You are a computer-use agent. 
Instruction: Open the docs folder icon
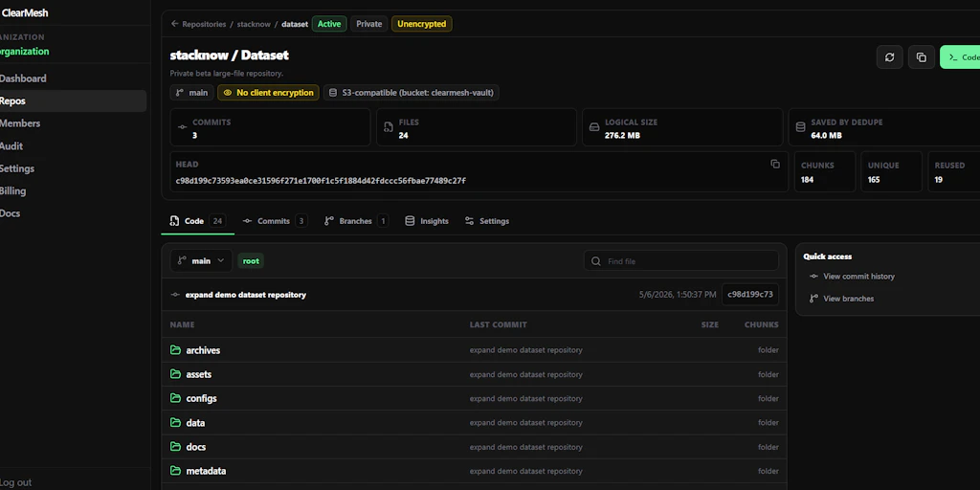pos(176,446)
